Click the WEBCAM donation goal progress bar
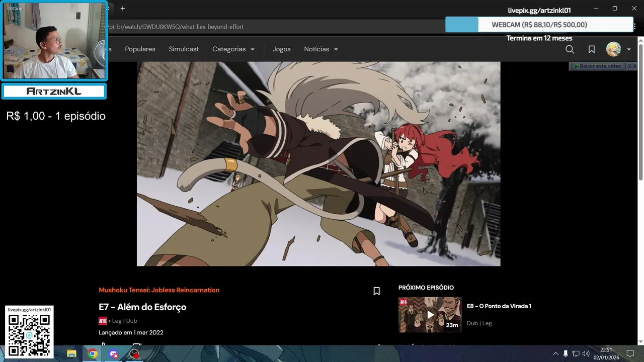644x362 pixels. (x=539, y=25)
